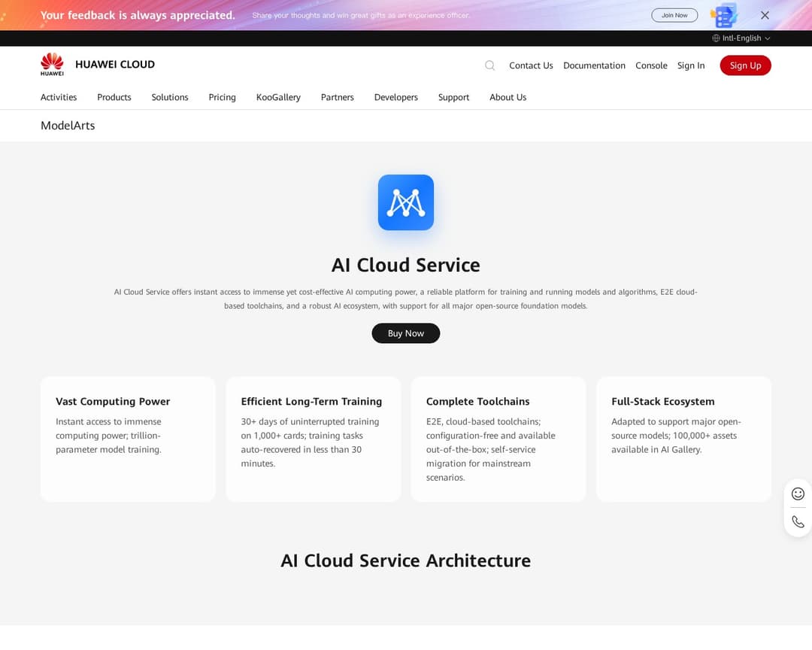Select the Efficient Long-Term Training card
The height and width of the screenshot is (650, 812).
click(314, 439)
